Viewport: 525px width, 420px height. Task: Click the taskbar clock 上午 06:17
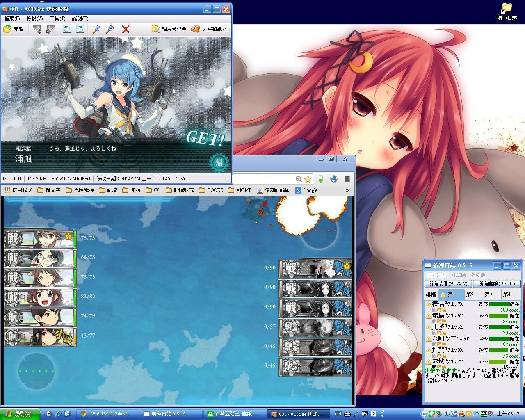pos(508,414)
